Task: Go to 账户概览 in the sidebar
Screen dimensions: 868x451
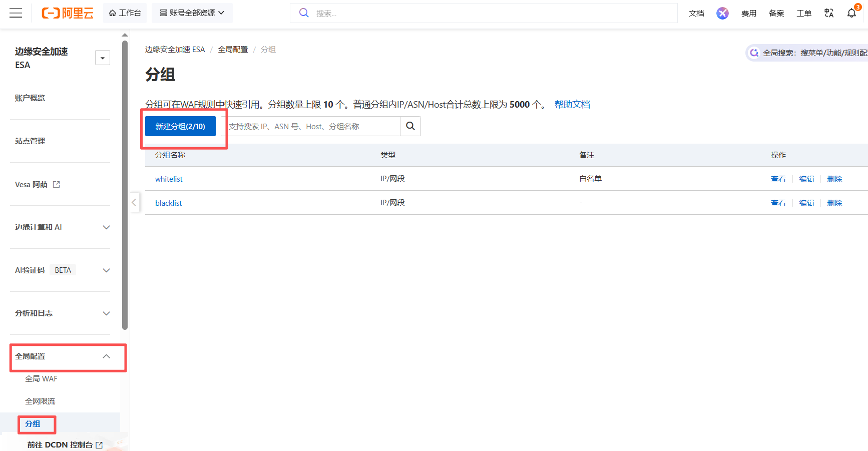Action: pyautogui.click(x=30, y=98)
